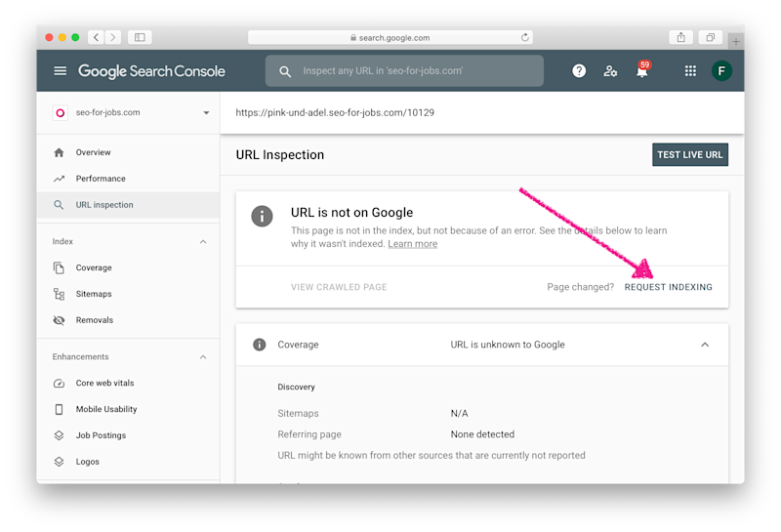Open Core web vitals report
Screen dimensions: 781x532
tap(105, 383)
